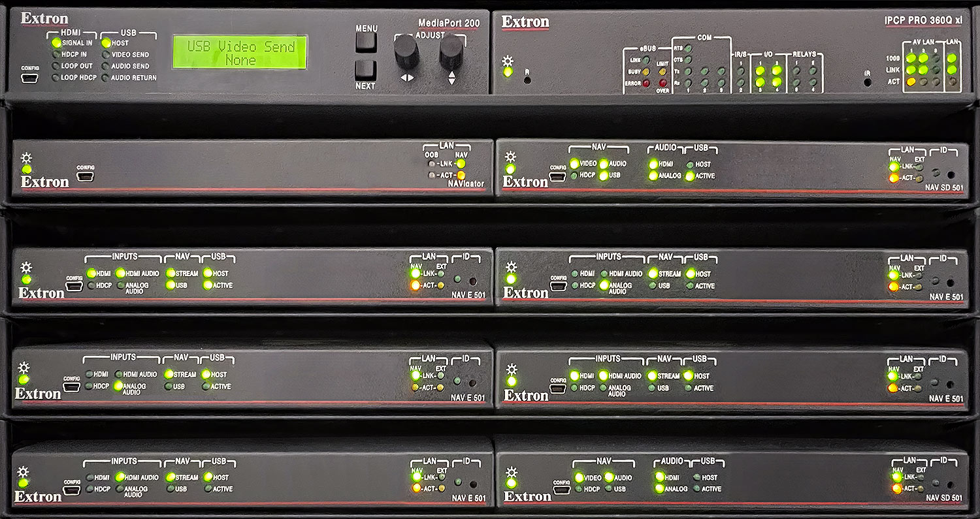This screenshot has width=980, height=519.
Task: Click the power LED on the bottom-left NAV E 501
Action: (x=24, y=483)
